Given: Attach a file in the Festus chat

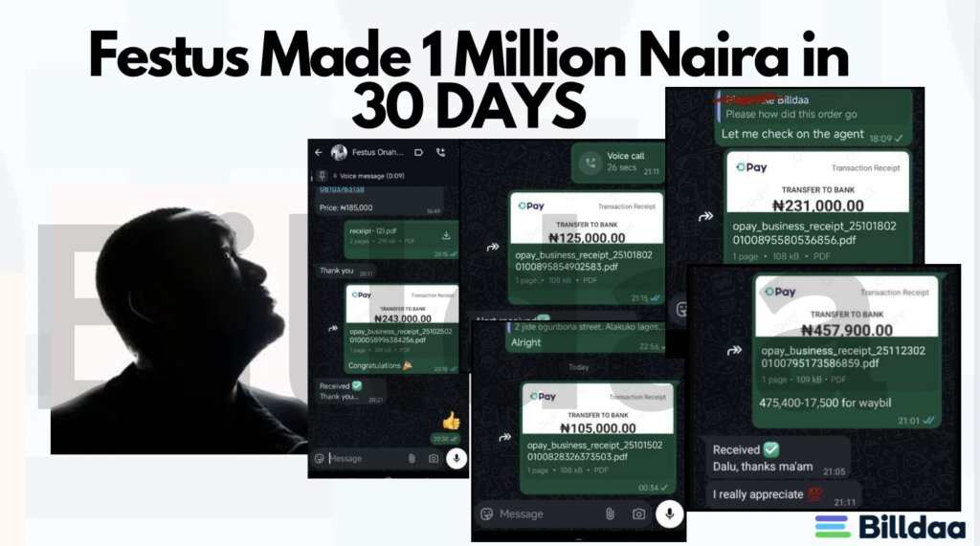Looking at the screenshot, I should (412, 459).
